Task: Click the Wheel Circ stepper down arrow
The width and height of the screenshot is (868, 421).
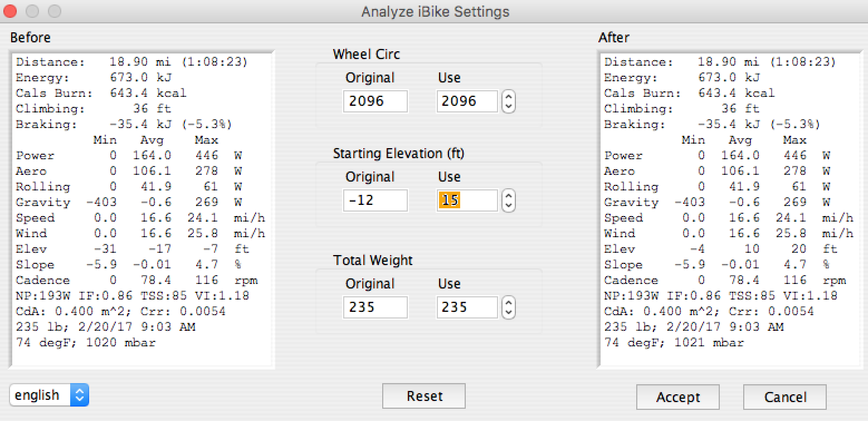Action: tap(508, 106)
